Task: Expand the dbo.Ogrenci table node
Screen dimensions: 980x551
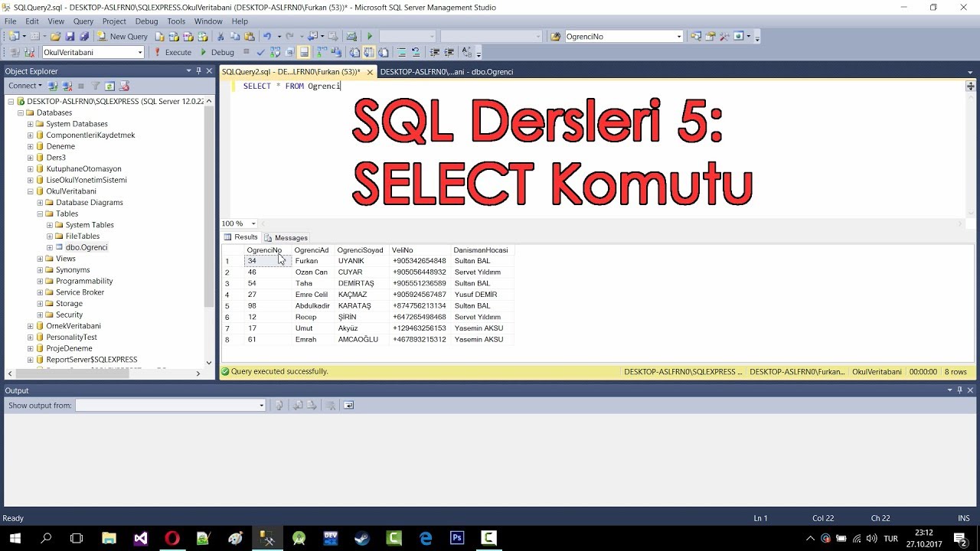Action: [50, 247]
